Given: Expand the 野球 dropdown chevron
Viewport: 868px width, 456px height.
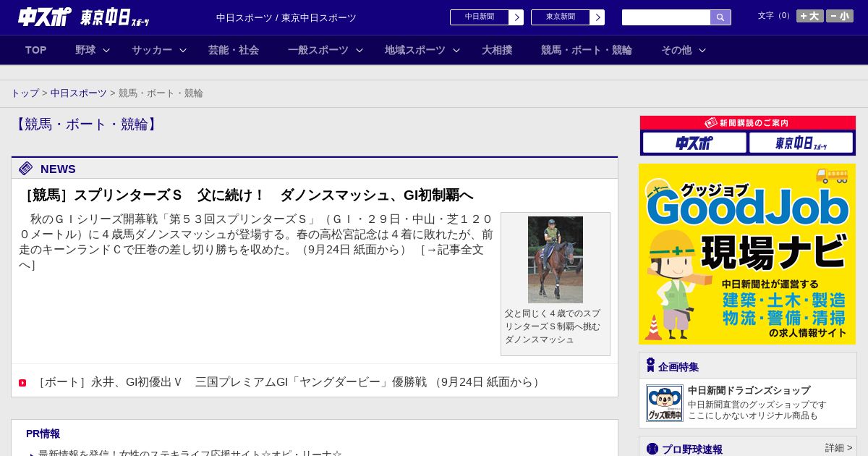Looking at the screenshot, I should [106, 50].
